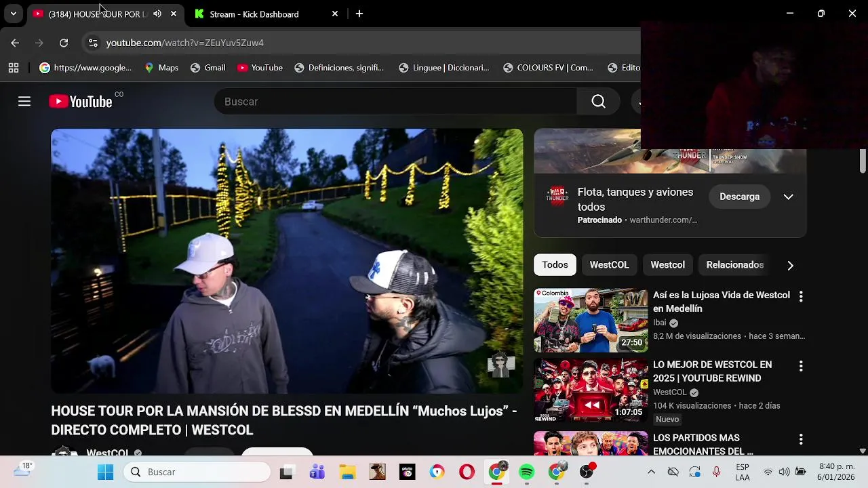The image size is (868, 488).
Task: Click the YouTube Buscar search field
Action: coord(396,102)
